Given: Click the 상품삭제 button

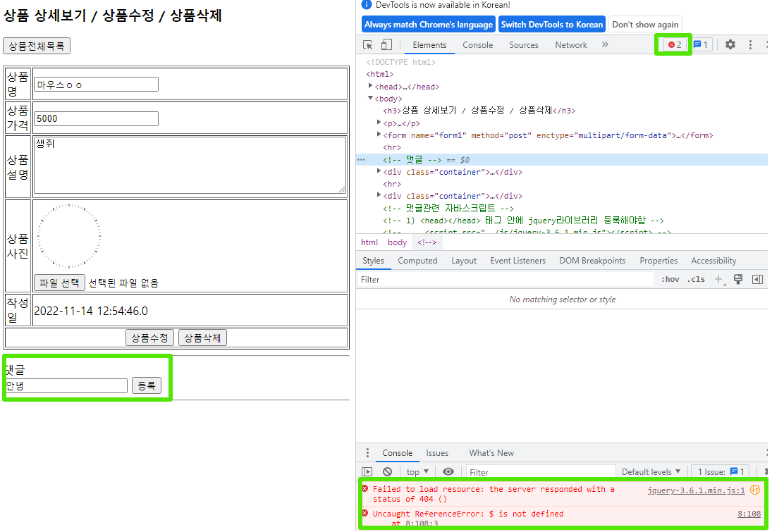Looking at the screenshot, I should [202, 338].
